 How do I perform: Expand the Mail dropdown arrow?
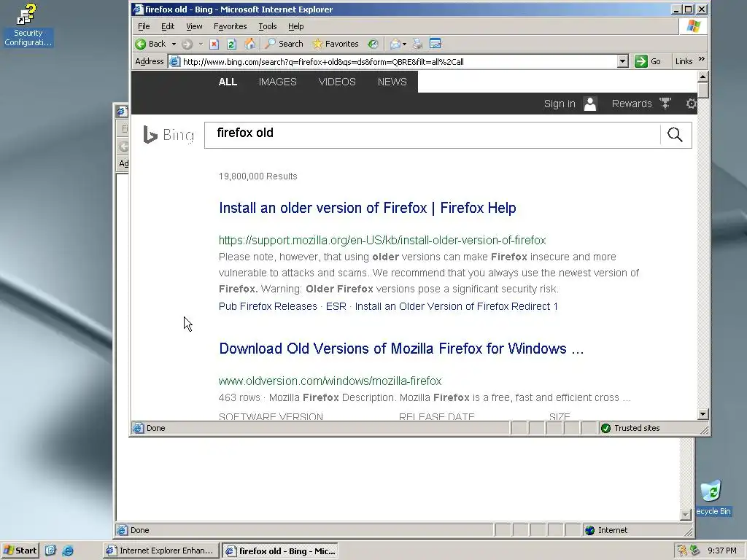[x=404, y=44]
